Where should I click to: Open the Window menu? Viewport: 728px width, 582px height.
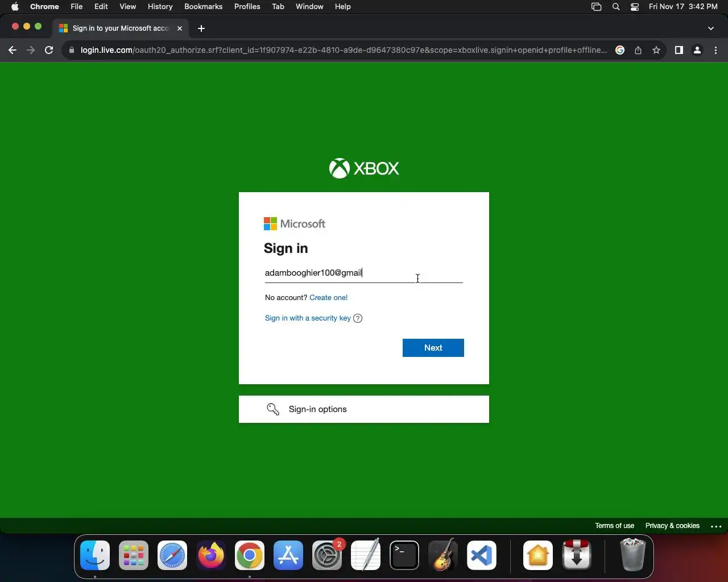[x=310, y=7]
